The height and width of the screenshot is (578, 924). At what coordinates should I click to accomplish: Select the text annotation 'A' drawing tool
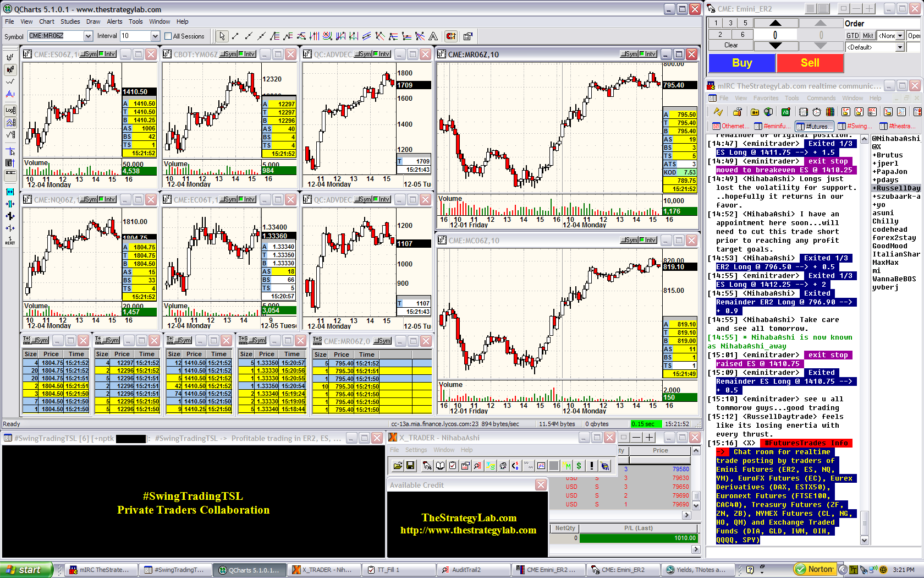coord(433,36)
